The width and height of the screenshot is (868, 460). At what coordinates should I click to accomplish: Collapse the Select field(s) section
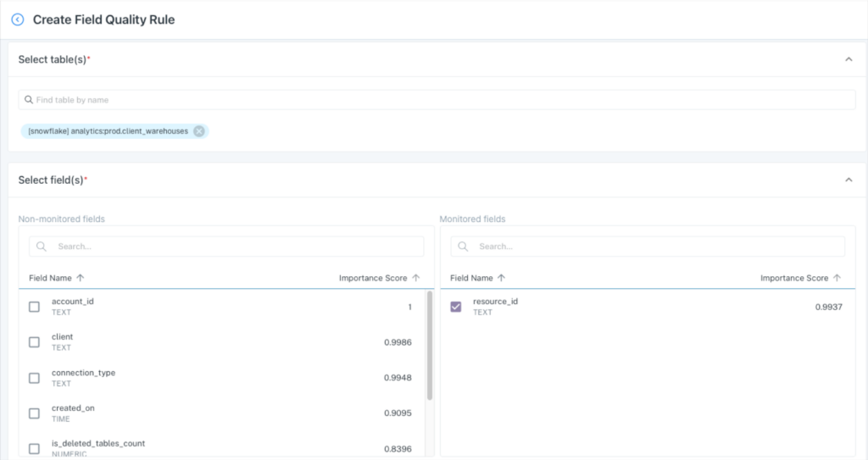849,180
